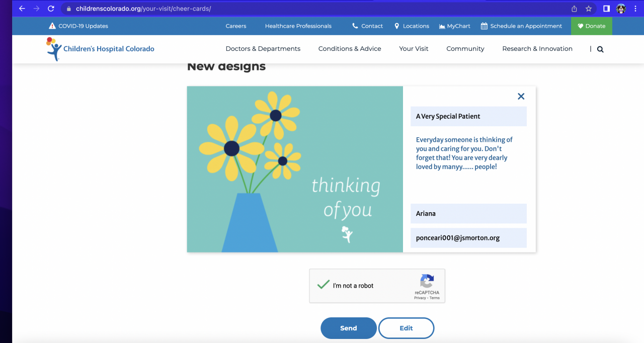The width and height of the screenshot is (644, 343).
Task: Click the Edit button
Action: coord(406,328)
